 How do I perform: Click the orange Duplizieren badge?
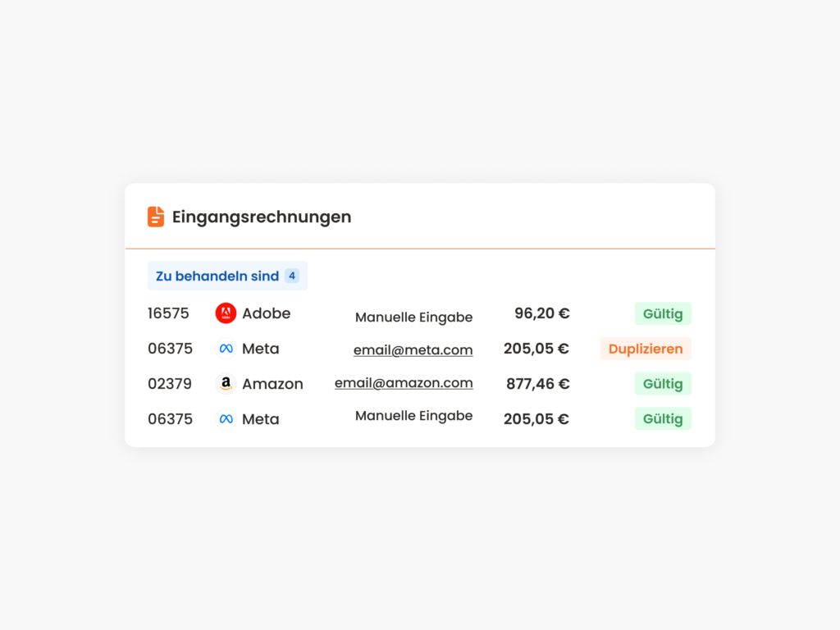[x=646, y=349]
